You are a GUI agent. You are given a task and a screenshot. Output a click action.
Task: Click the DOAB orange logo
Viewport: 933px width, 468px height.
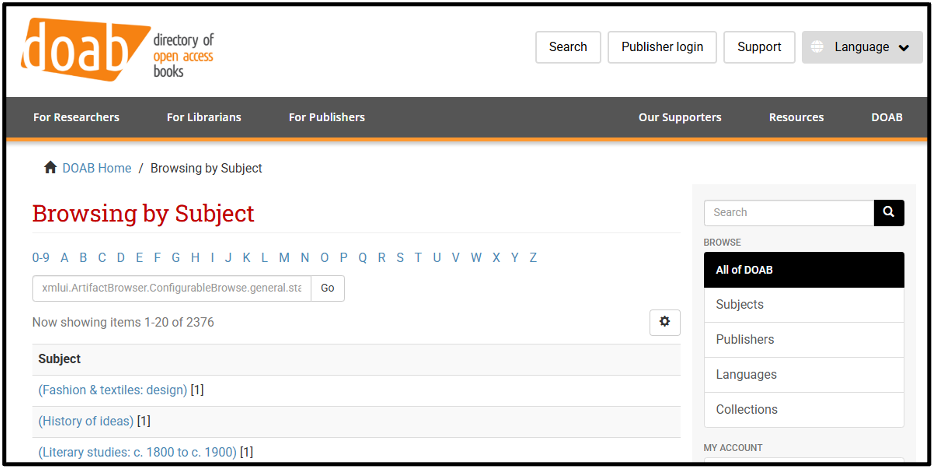pos(85,49)
